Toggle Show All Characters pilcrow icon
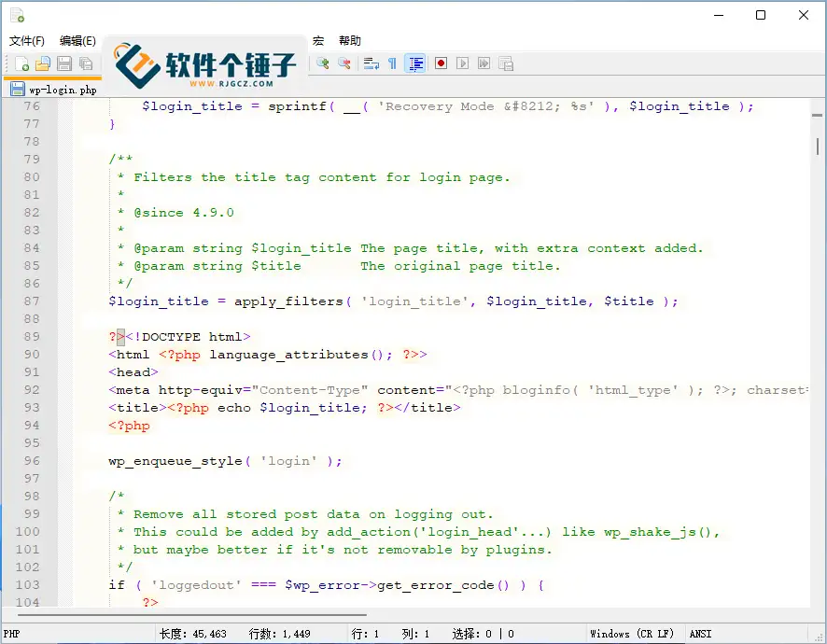This screenshot has height=644, width=827. 392,63
